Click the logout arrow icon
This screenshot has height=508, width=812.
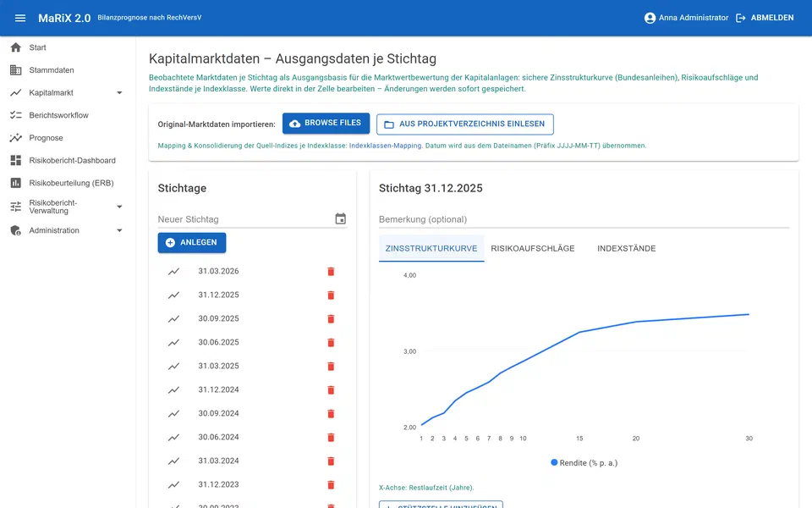(741, 18)
